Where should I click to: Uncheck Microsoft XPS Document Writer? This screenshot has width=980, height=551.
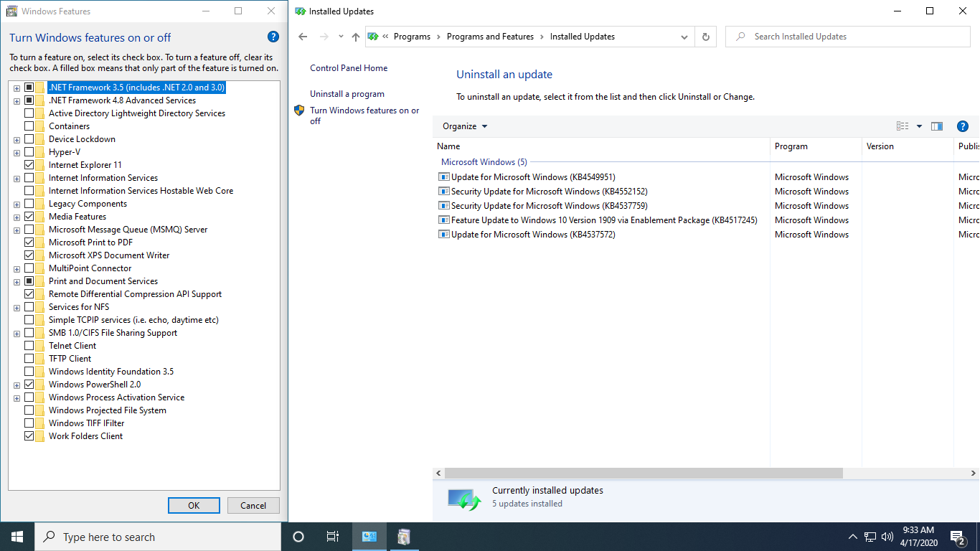click(x=29, y=255)
